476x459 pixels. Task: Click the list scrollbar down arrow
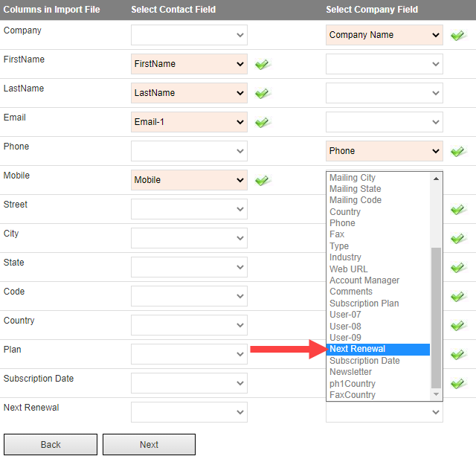coord(437,394)
